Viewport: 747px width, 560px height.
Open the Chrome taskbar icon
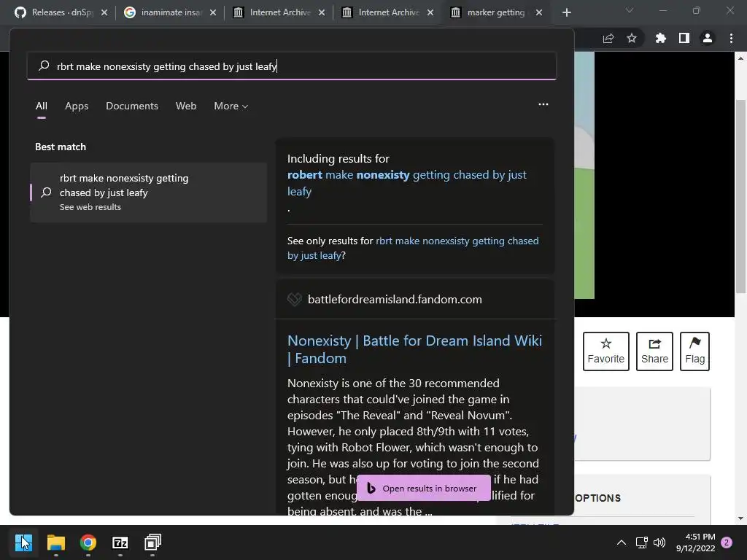[88, 542]
